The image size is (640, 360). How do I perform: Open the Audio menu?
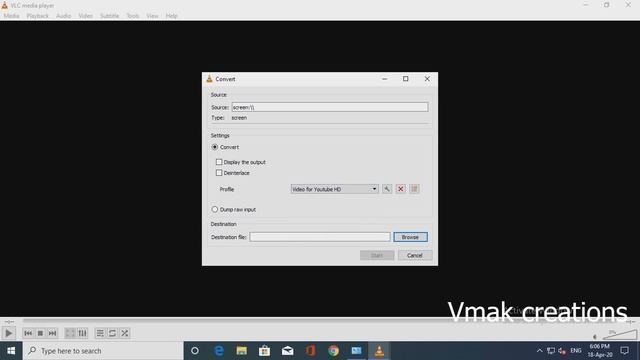click(x=63, y=16)
